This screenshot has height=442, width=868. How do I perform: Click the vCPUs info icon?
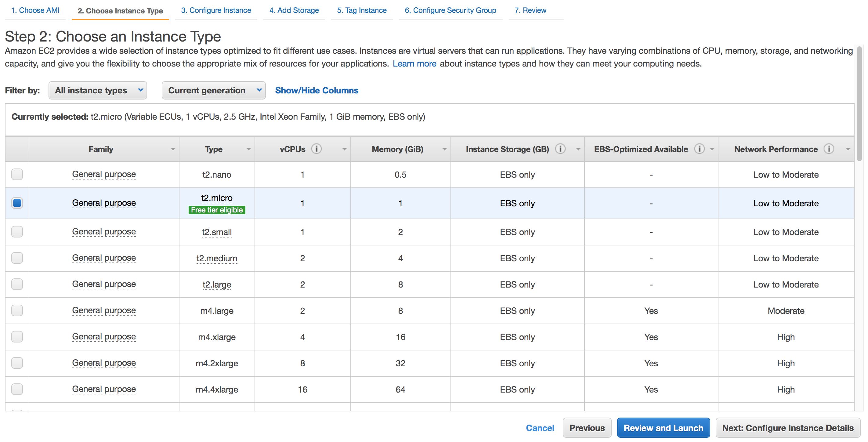point(316,149)
